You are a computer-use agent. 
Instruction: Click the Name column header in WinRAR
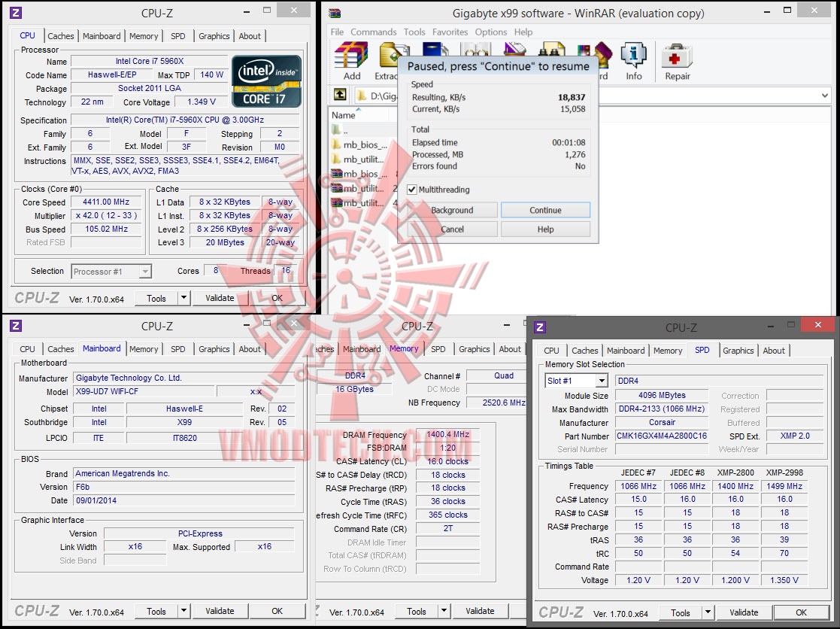344,115
